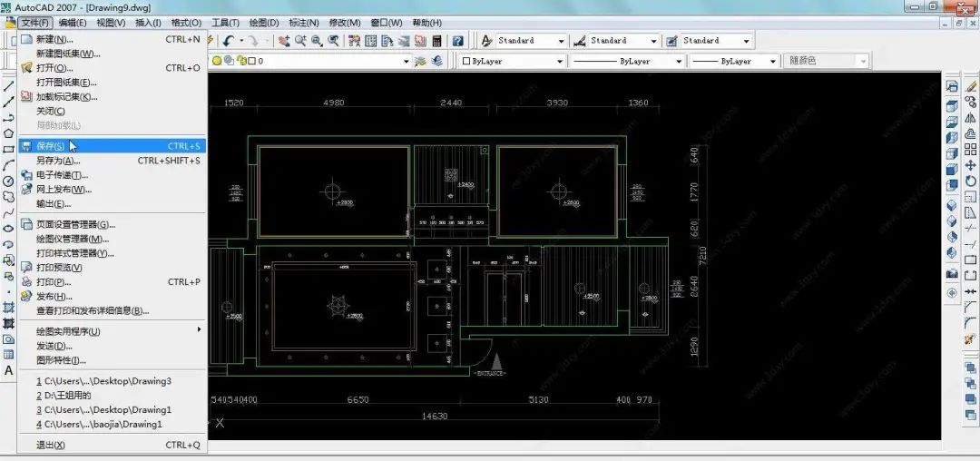Screen dimensions: 980x461
Task: Click the Zoom realtime icon
Action: (300, 41)
